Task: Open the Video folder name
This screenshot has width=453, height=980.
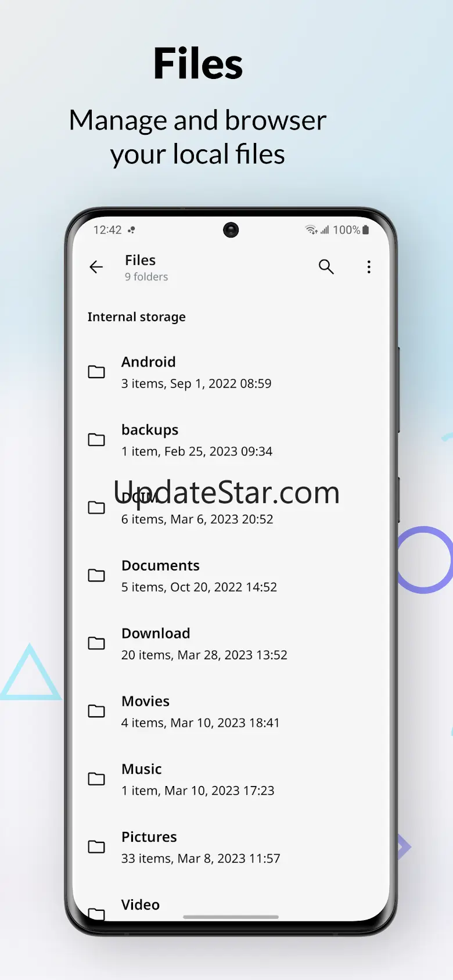Action: tap(141, 904)
